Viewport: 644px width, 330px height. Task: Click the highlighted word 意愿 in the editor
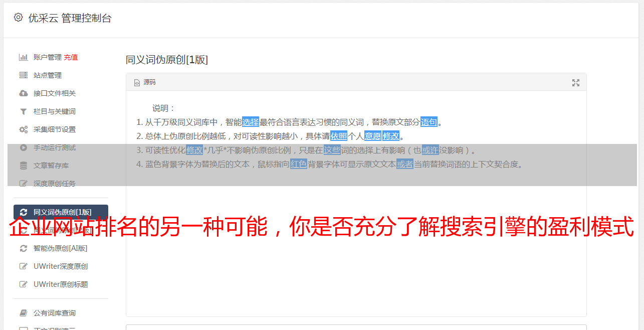[372, 136]
